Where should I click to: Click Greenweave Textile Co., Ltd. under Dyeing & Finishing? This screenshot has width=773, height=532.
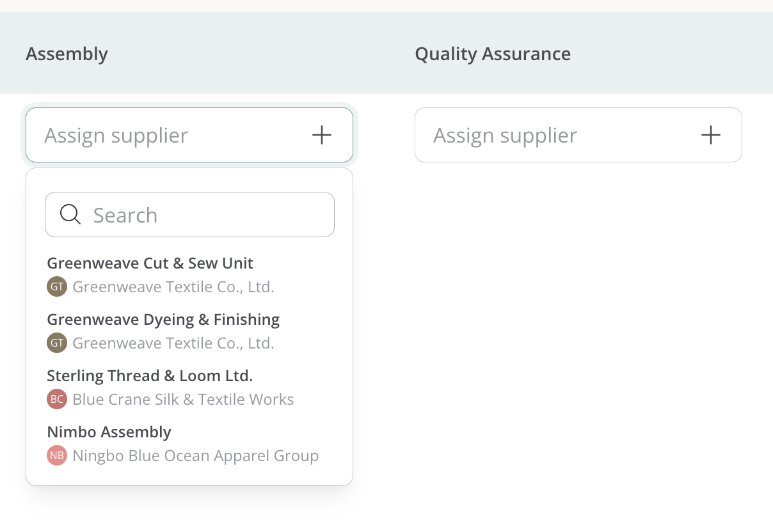click(173, 343)
